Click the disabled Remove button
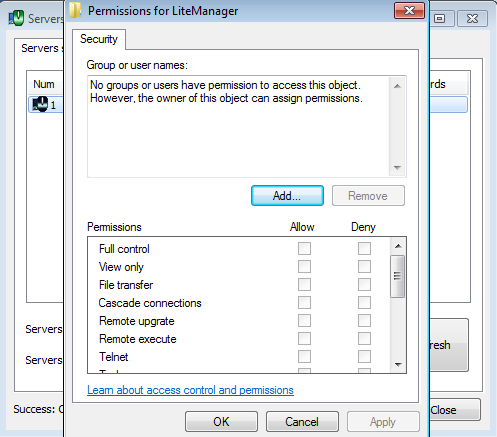This screenshot has height=437, width=497. coord(368,196)
